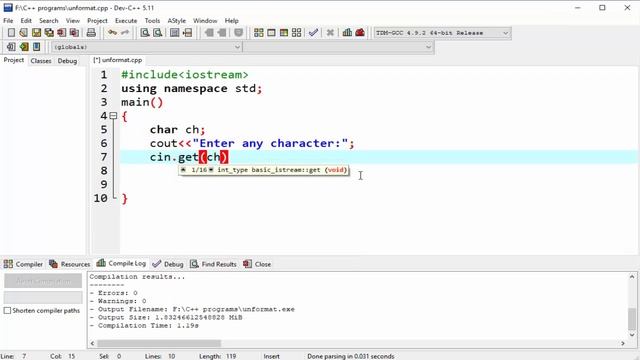Open Profile Analysis chart icon

tap(347, 33)
